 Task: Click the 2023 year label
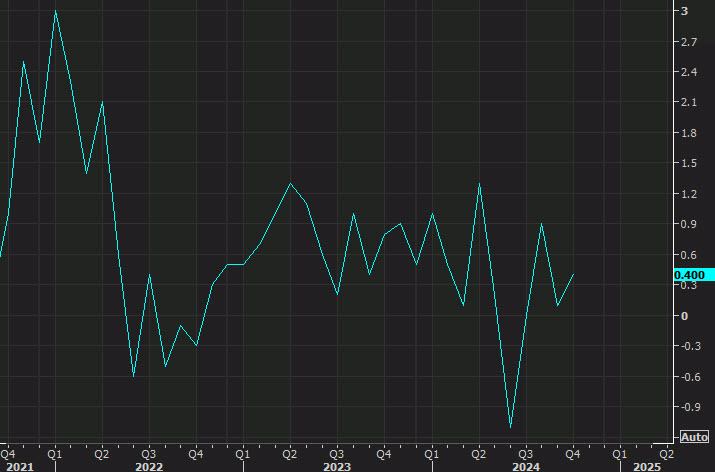click(337, 467)
